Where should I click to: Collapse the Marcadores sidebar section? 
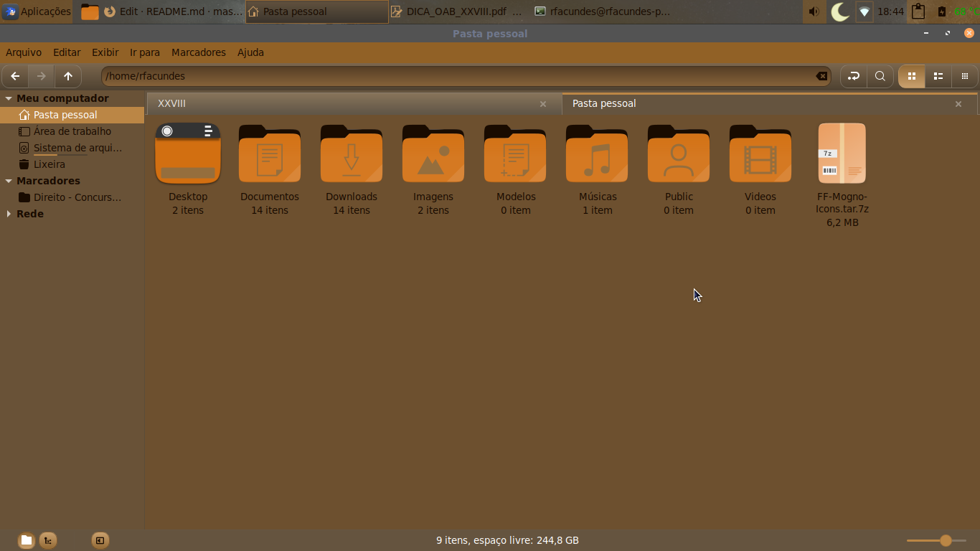pyautogui.click(x=9, y=181)
